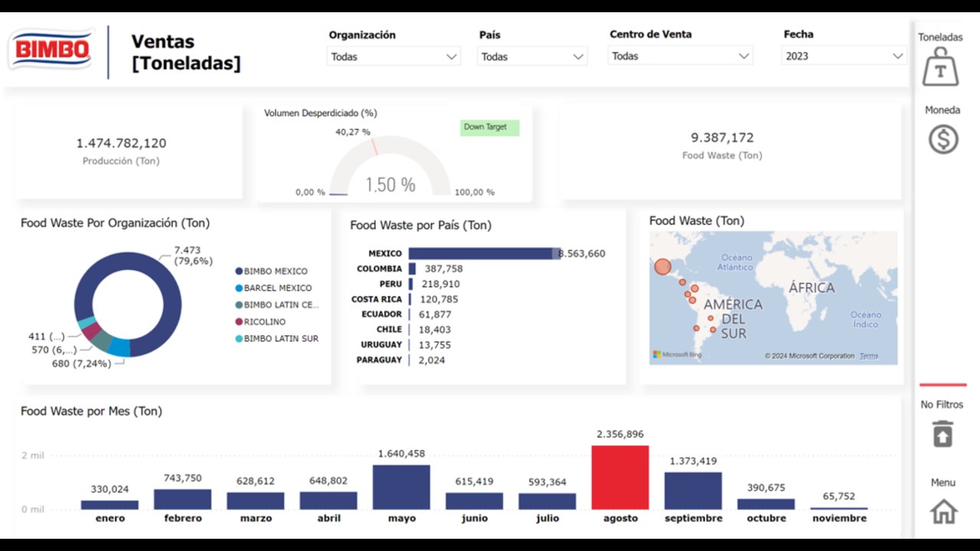Image resolution: width=980 pixels, height=551 pixels.
Task: Click the red agosto bar
Action: (620, 478)
